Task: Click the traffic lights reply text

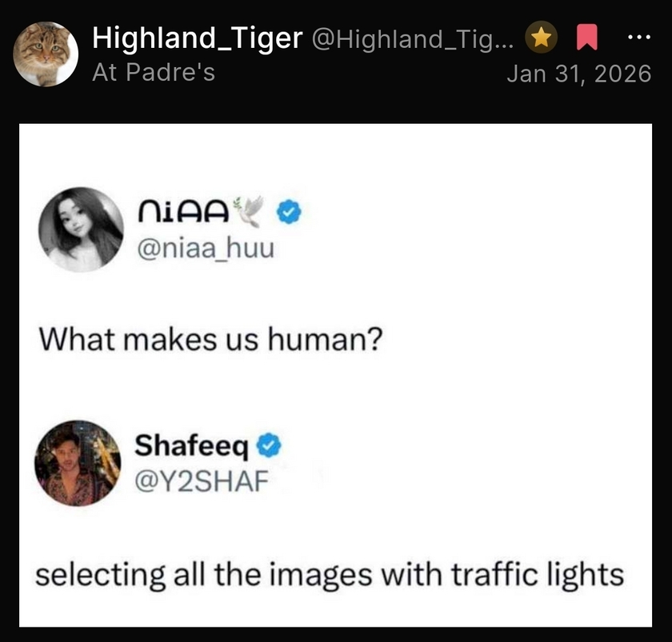Action: (330, 575)
